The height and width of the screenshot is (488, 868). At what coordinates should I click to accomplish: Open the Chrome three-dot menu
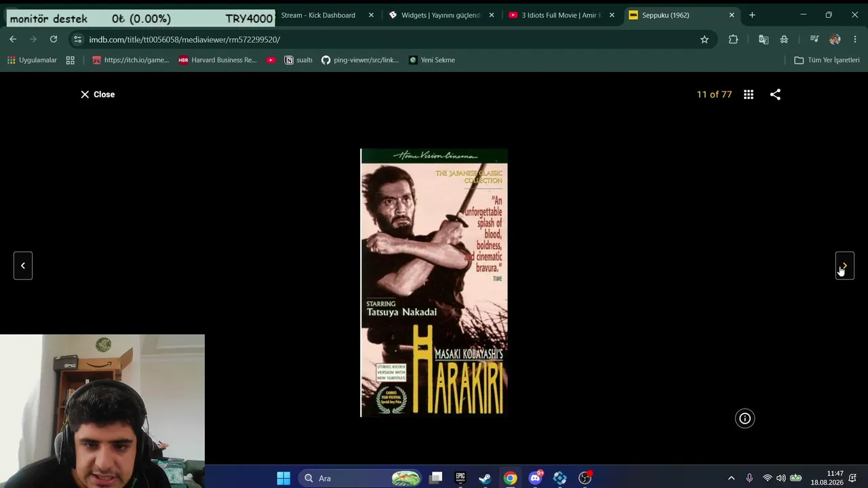pyautogui.click(x=855, y=39)
